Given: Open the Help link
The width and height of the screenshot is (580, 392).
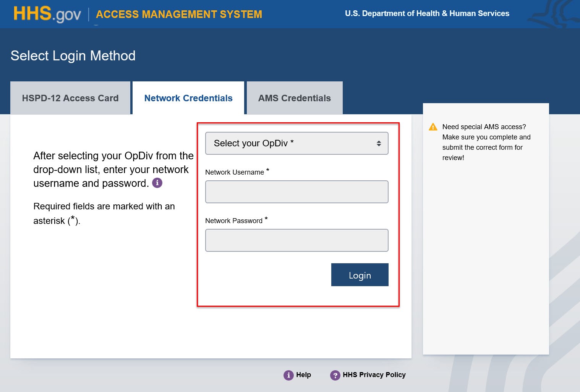Looking at the screenshot, I should coord(302,375).
